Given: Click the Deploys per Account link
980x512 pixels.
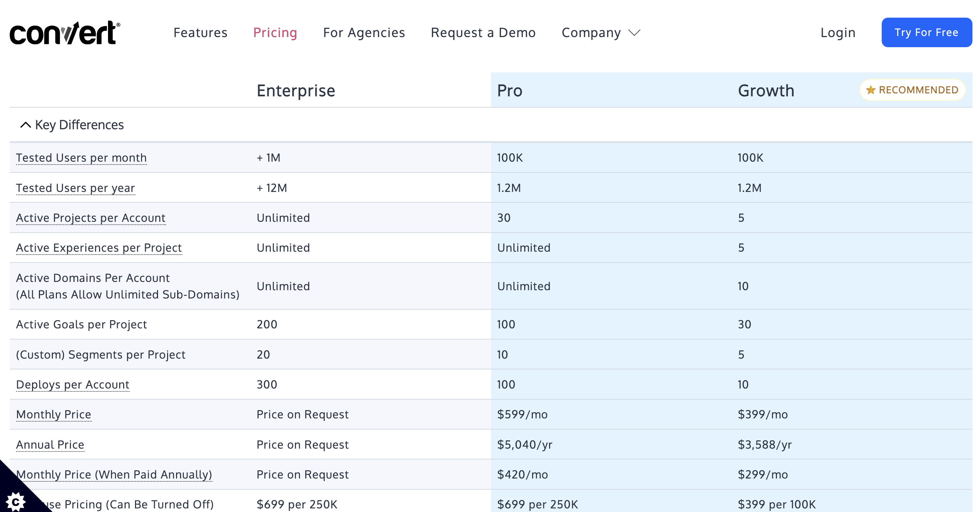Looking at the screenshot, I should 72,385.
